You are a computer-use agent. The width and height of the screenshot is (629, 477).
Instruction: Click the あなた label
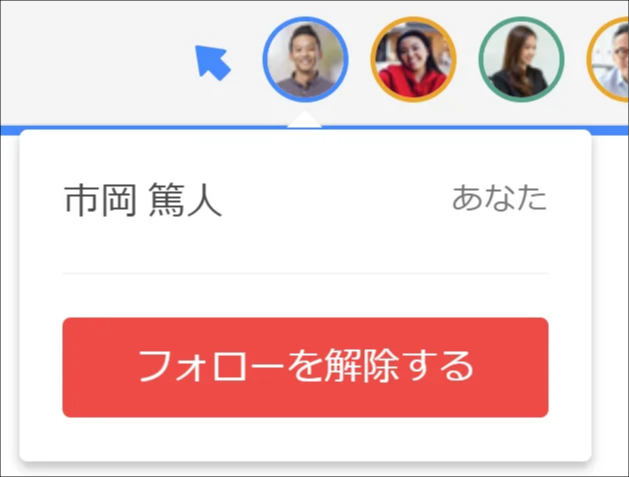point(499,198)
